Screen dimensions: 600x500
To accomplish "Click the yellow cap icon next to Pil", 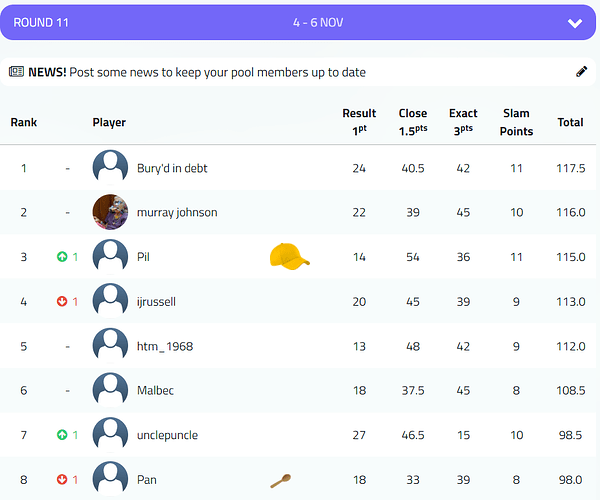I will 289,257.
